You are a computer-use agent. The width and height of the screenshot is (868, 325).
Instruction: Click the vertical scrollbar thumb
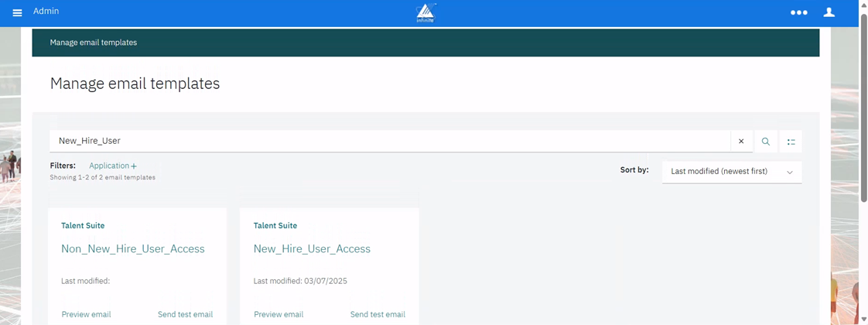click(863, 108)
